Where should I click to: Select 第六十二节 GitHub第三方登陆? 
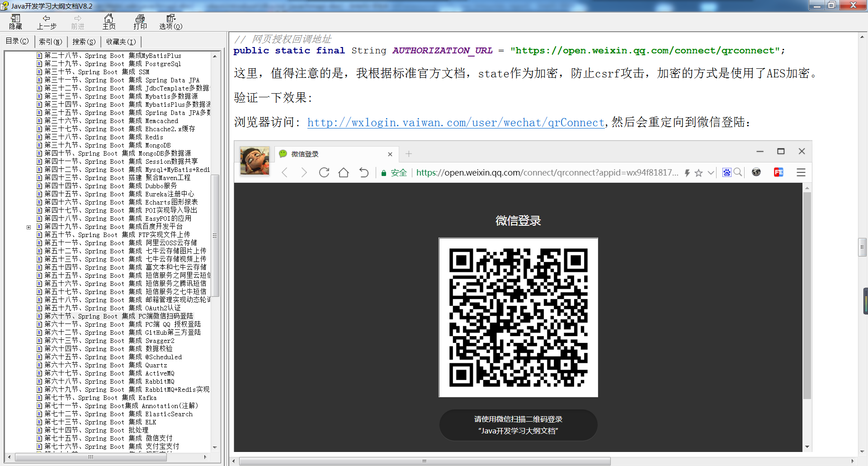tap(123, 333)
